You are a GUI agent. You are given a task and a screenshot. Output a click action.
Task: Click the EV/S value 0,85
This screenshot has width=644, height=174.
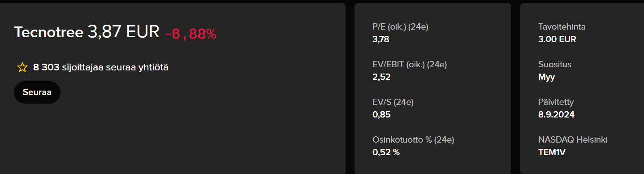tap(381, 114)
